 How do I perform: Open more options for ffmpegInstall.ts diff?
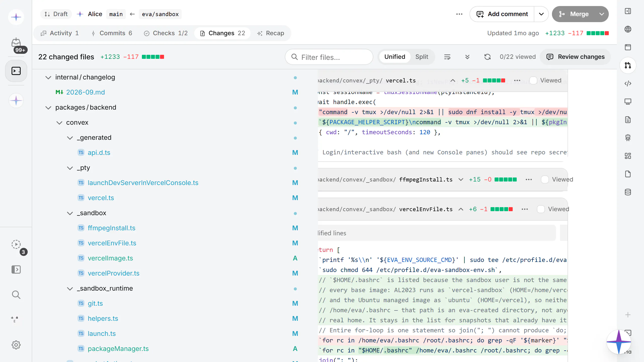529,179
